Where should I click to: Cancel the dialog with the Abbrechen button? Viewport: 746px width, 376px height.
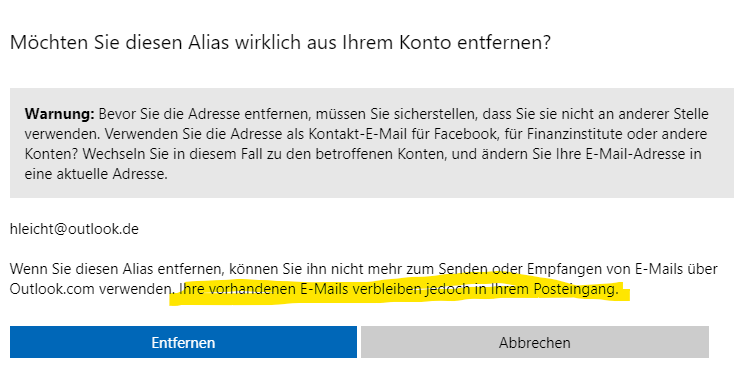coord(535,342)
